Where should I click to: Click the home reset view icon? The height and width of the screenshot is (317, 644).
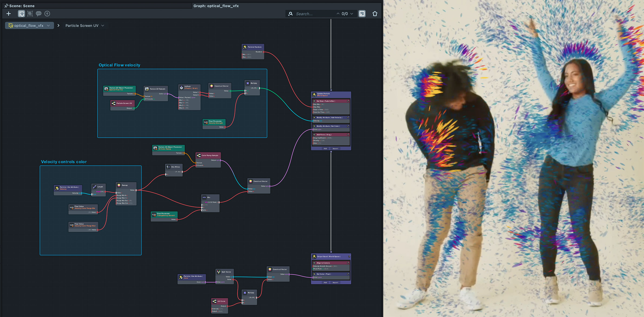pyautogui.click(x=375, y=14)
